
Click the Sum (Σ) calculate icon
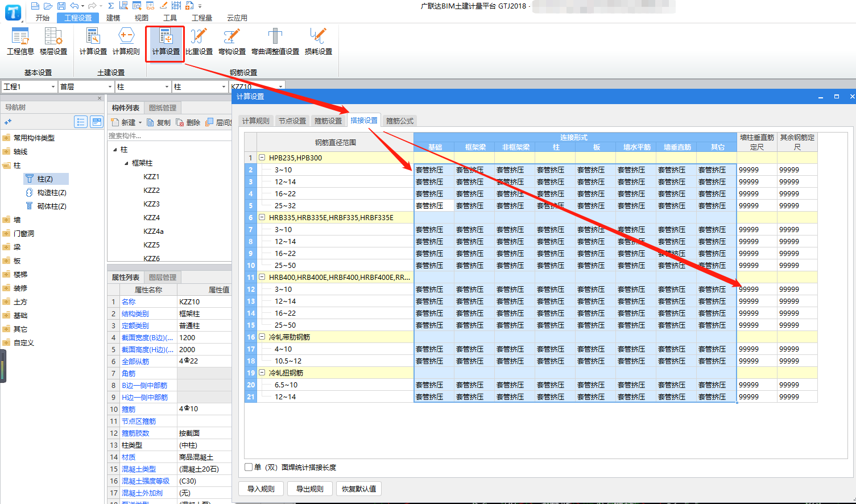coord(111,6)
